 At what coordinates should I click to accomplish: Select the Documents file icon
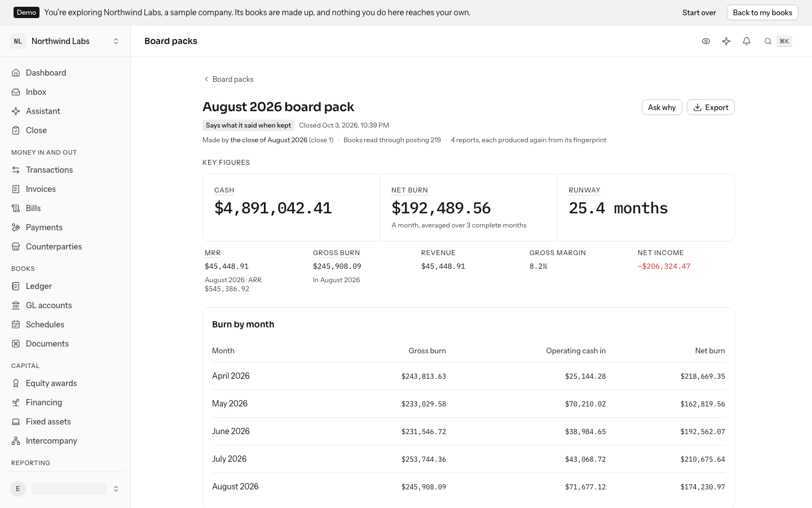tap(16, 344)
